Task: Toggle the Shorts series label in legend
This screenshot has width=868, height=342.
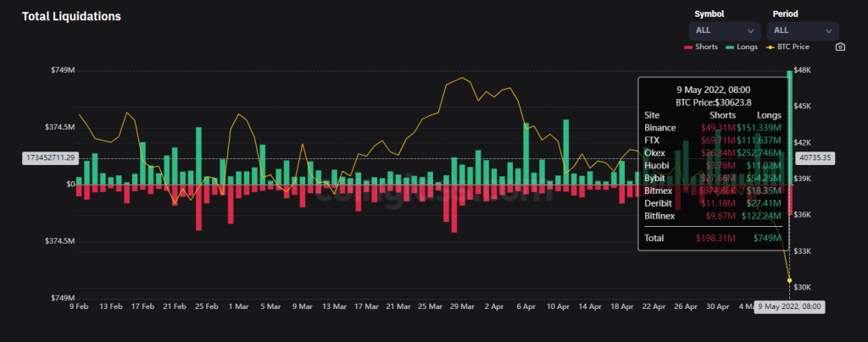Action: 707,47
